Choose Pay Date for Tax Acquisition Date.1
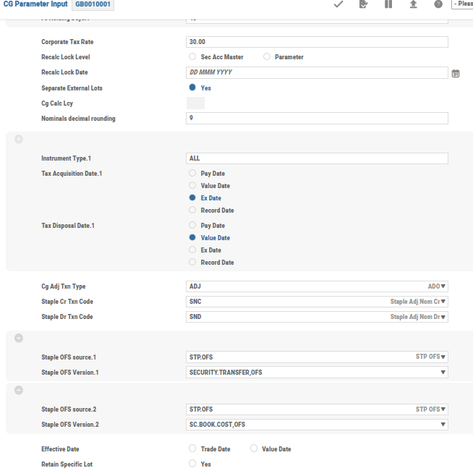This screenshot has height=476, width=473. point(192,174)
